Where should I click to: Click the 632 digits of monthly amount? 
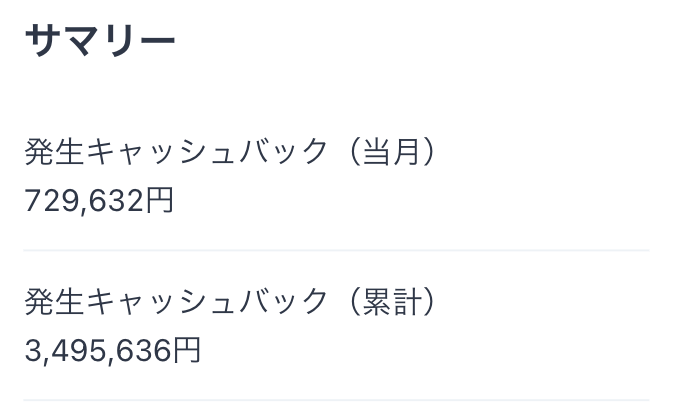coord(115,201)
